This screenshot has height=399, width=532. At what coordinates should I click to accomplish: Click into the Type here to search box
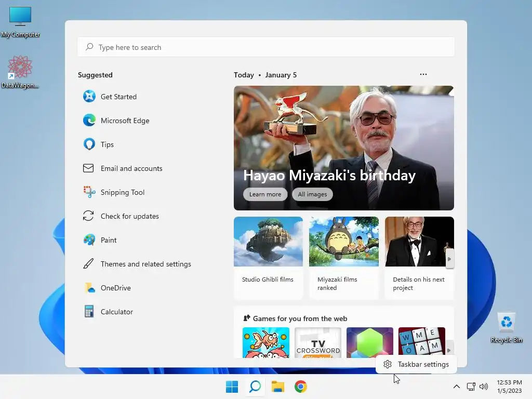pos(266,47)
